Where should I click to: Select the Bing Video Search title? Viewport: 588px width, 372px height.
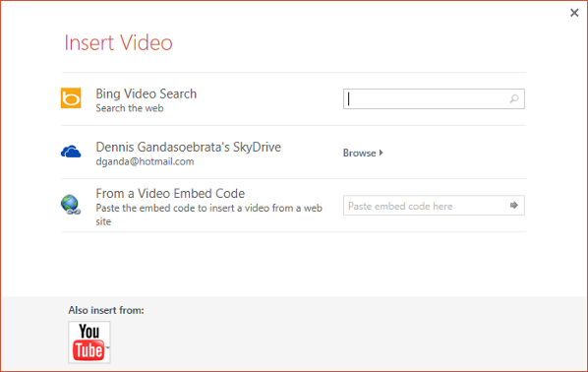click(x=147, y=93)
